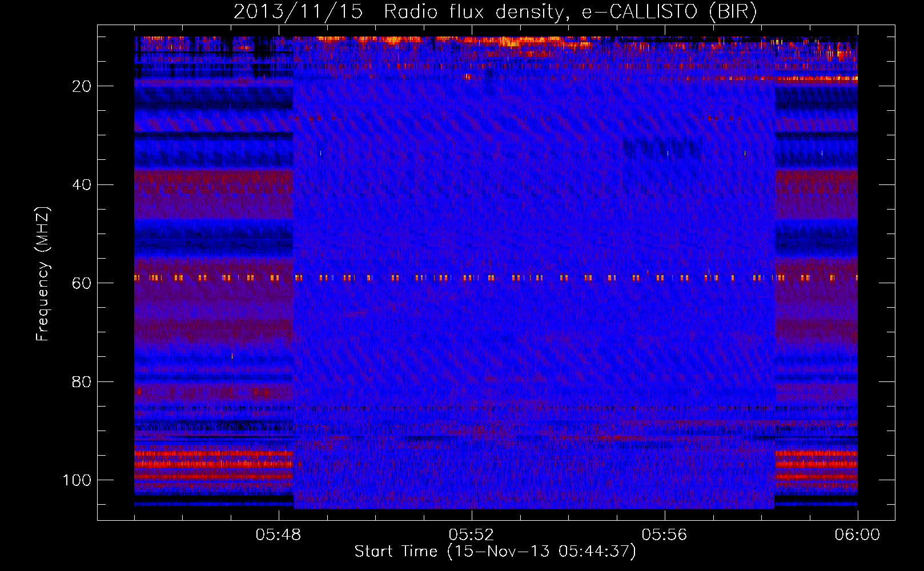Click the time tick label "06:00"

858,535
